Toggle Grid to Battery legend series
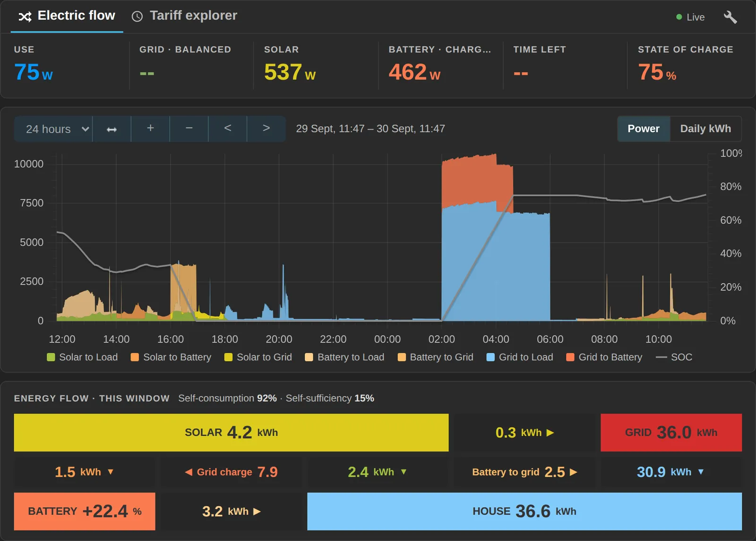Viewport: 756px width, 541px height. (x=604, y=357)
